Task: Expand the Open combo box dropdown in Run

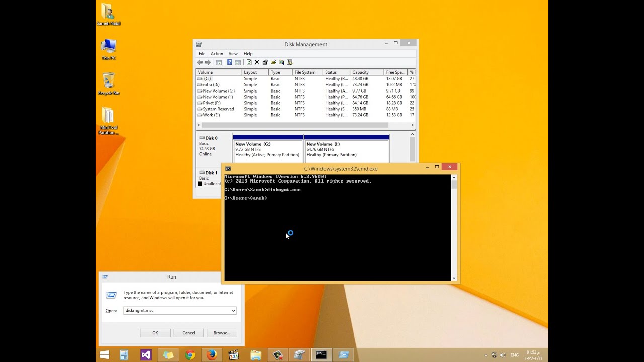Action: 233,311
